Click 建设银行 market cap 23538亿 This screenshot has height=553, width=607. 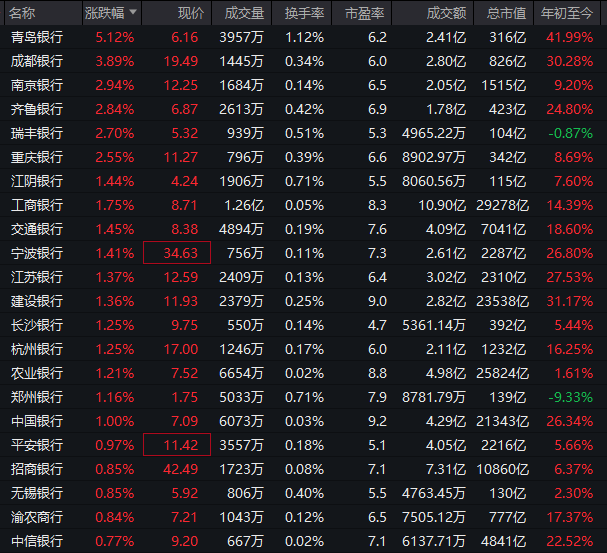point(502,301)
